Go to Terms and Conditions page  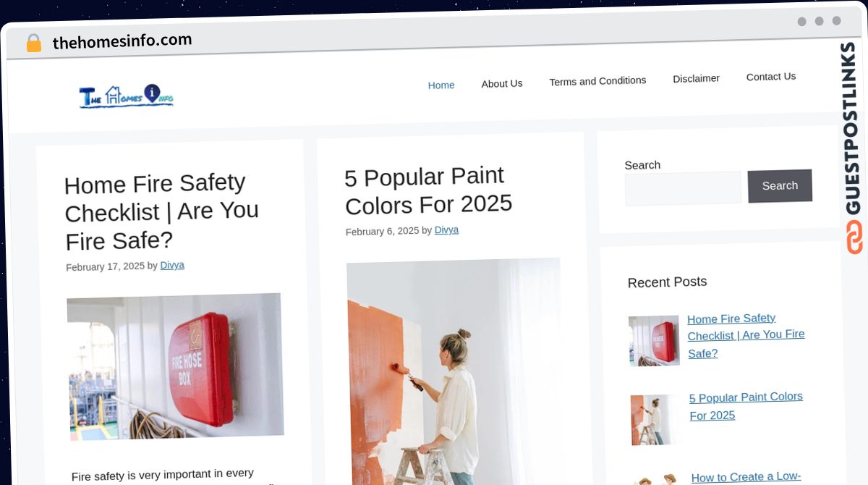597,81
